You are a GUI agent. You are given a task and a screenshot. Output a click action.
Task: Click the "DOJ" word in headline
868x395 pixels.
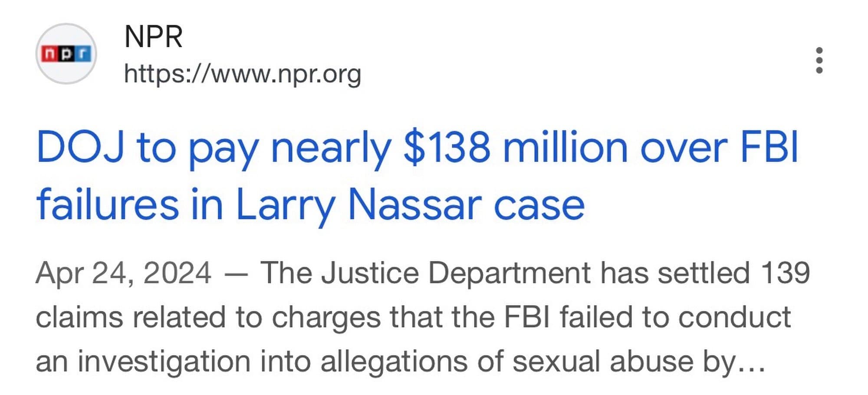[x=81, y=148]
